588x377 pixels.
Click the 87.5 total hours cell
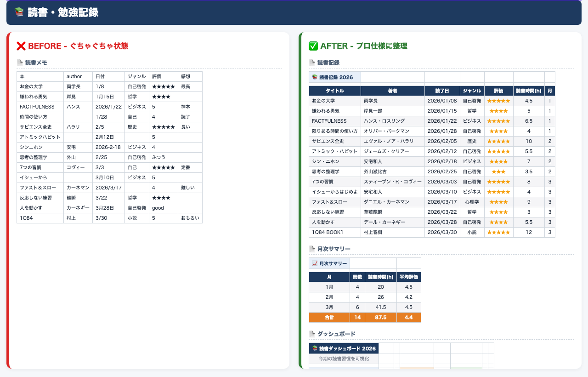click(381, 318)
